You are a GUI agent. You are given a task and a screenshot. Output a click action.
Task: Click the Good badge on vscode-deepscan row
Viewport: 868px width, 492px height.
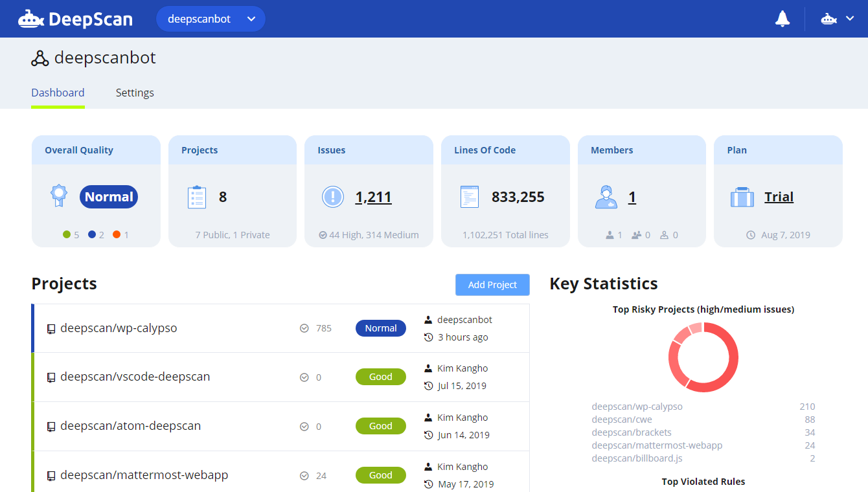click(381, 377)
